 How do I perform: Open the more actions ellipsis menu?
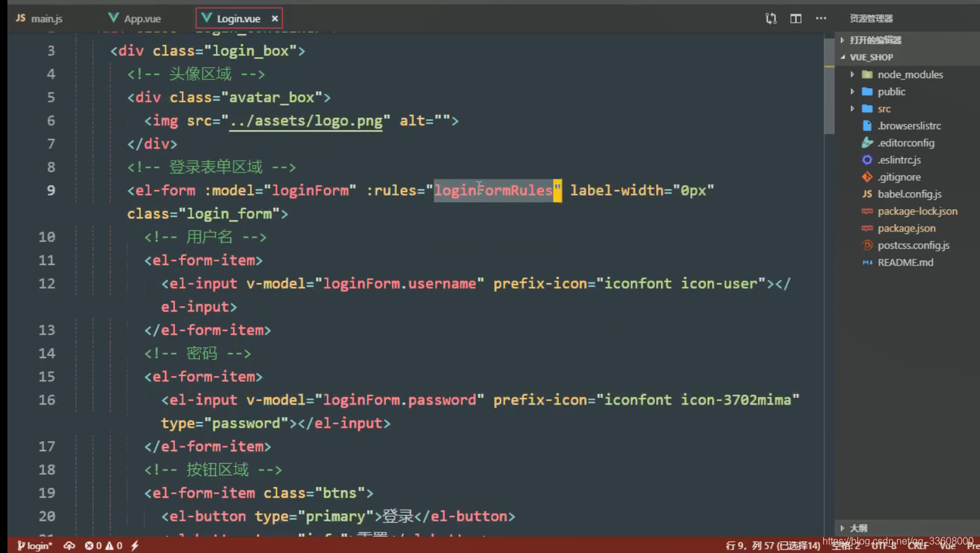(x=821, y=19)
